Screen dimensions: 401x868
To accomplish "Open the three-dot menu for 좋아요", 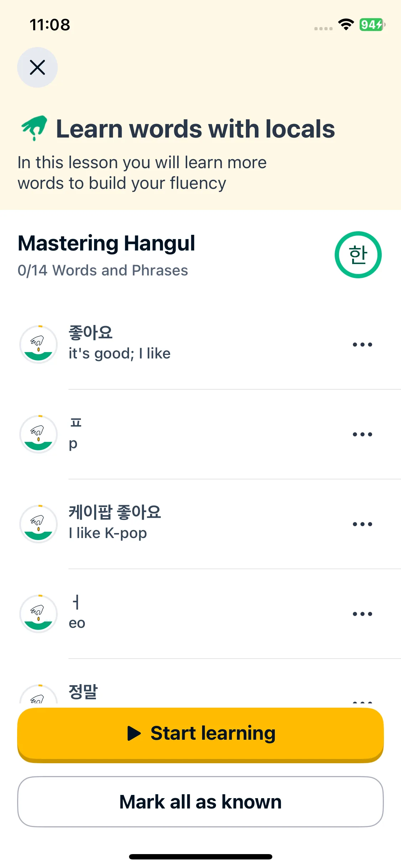I will 363,345.
